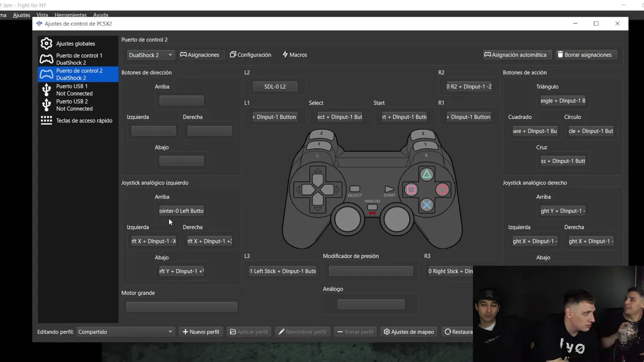The image size is (644, 362).
Task: Click the Triangle button on controller image
Action: 427,174
